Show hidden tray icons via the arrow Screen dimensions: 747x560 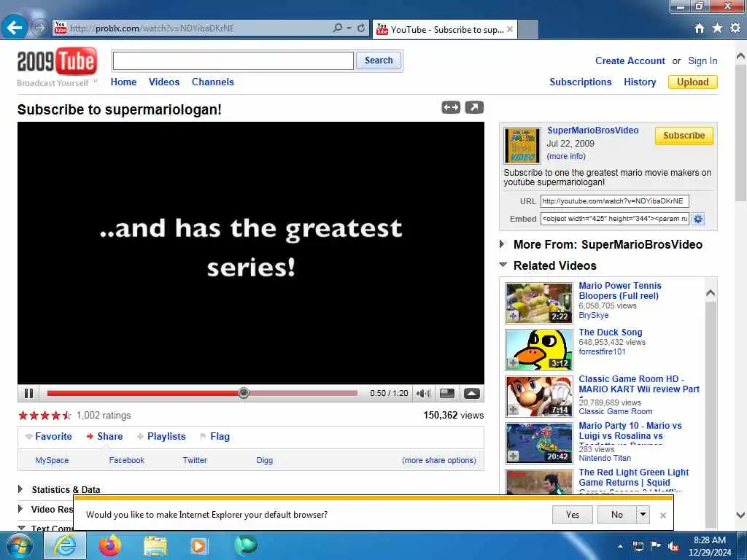(620, 547)
